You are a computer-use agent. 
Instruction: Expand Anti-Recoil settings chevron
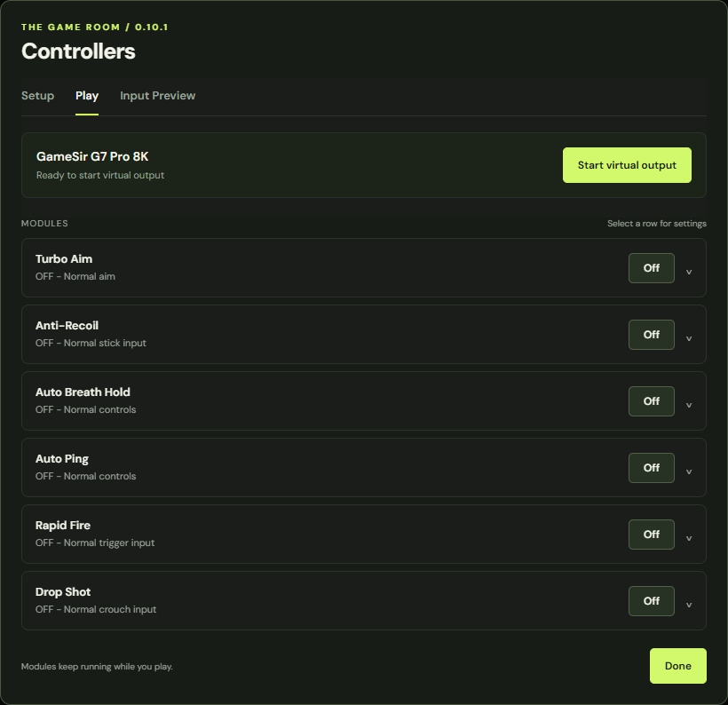(x=689, y=338)
